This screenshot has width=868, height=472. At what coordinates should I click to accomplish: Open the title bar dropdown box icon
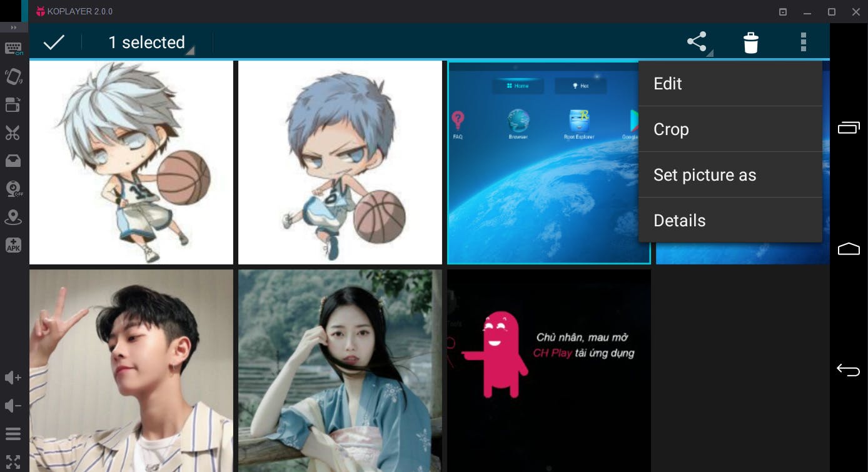click(x=782, y=12)
